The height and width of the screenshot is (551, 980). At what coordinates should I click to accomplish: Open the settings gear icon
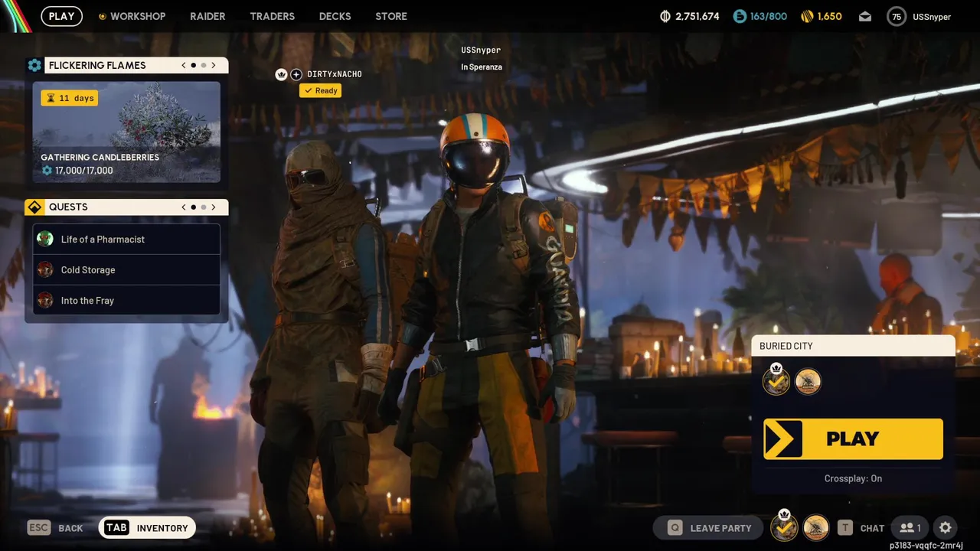[946, 527]
